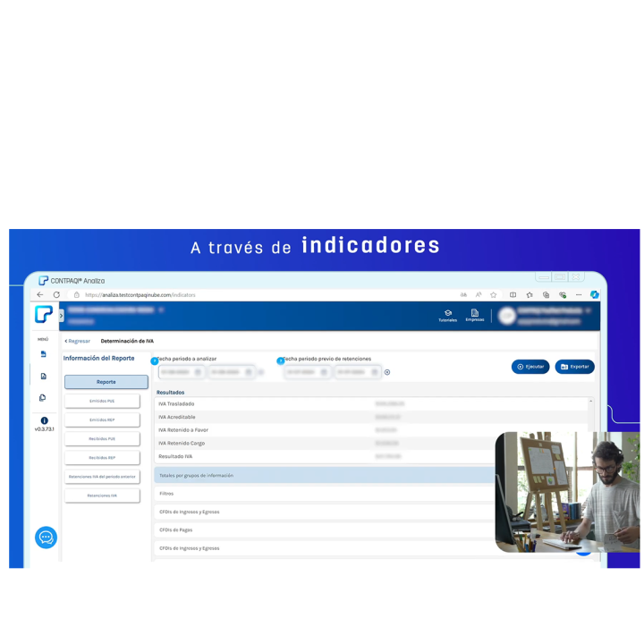Select the Recibidos REP tab
The width and height of the screenshot is (644, 644).
click(102, 458)
